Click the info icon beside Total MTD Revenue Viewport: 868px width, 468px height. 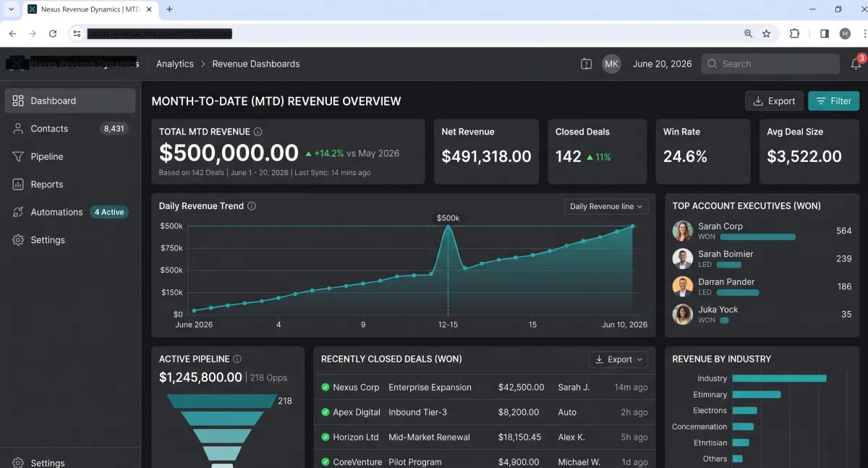pyautogui.click(x=258, y=132)
